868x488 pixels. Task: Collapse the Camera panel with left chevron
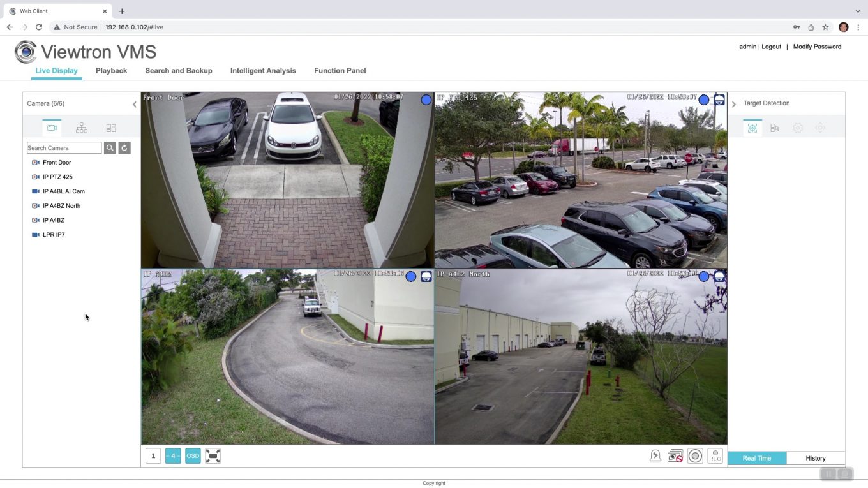[135, 103]
